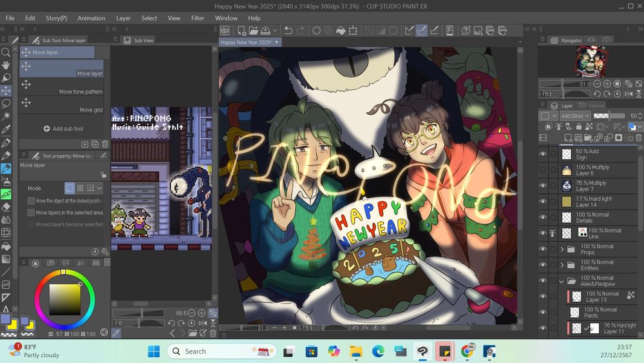The height and width of the screenshot is (363, 644).
Task: Create a new canvas from command bar
Action: [241, 30]
